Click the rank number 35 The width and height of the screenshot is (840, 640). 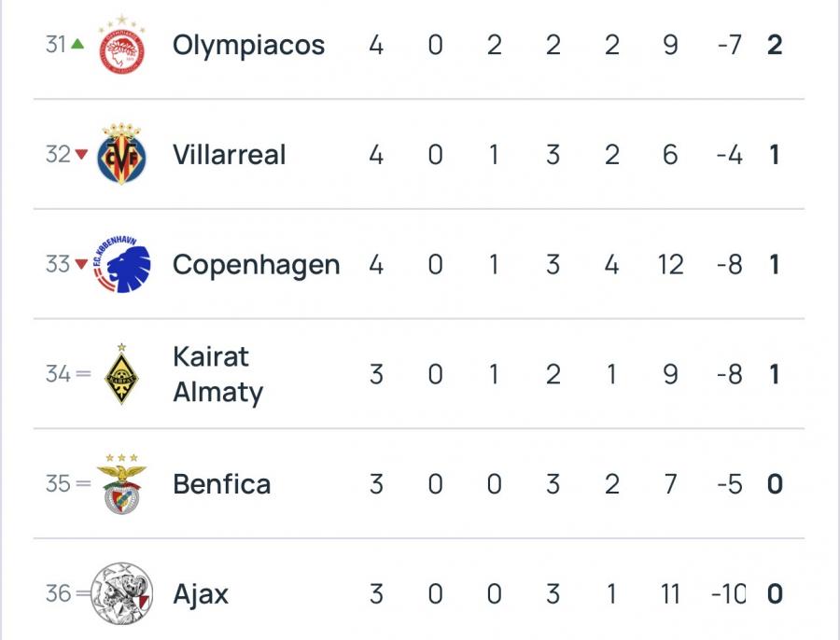[57, 484]
